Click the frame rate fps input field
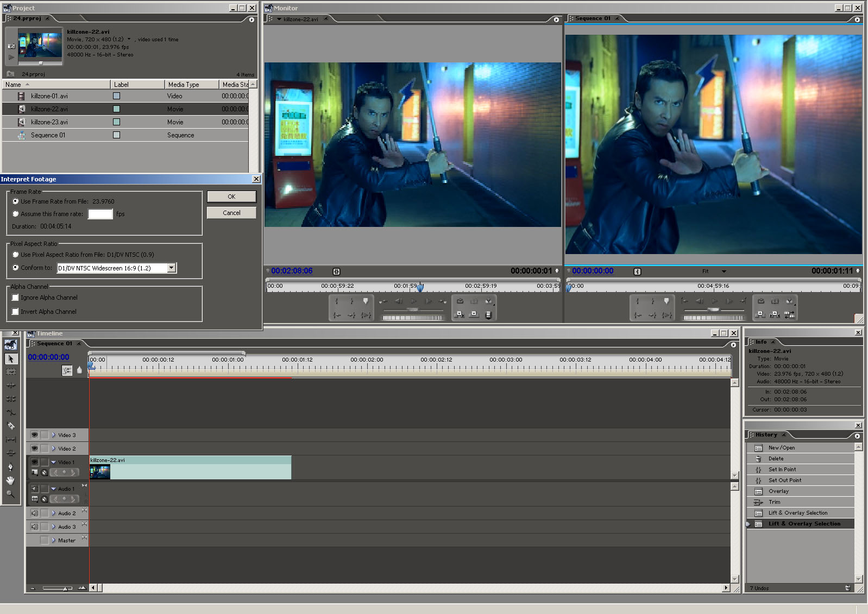This screenshot has width=868, height=614. 100,214
